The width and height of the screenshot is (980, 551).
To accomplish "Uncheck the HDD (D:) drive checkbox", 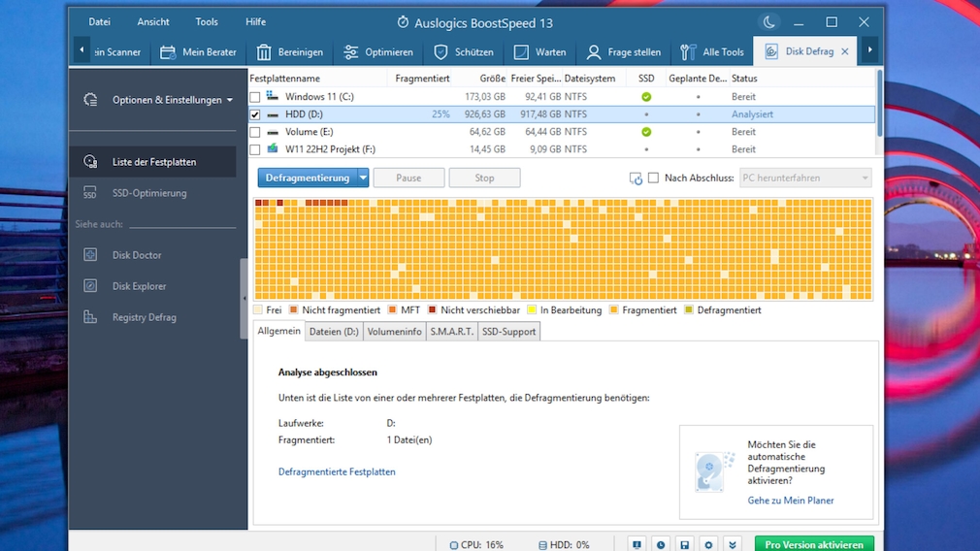I will (x=255, y=114).
